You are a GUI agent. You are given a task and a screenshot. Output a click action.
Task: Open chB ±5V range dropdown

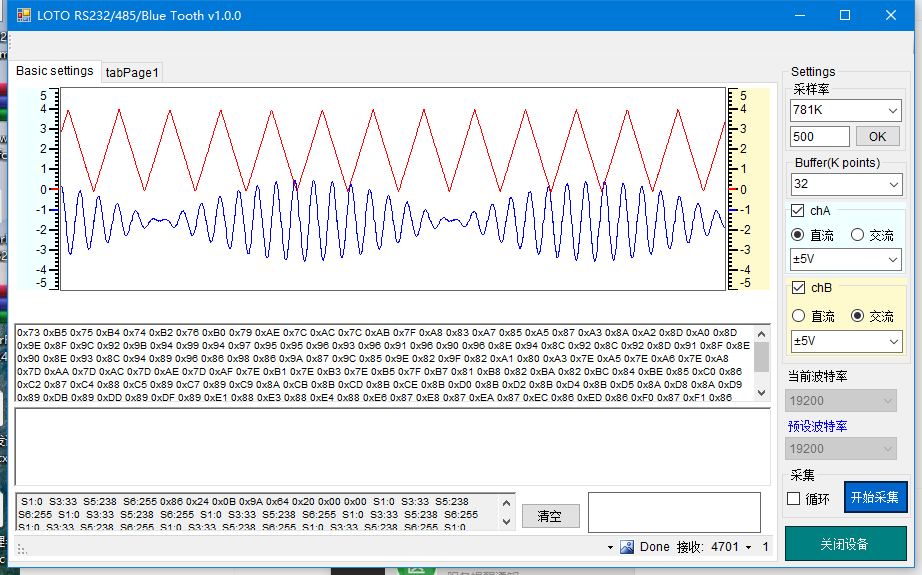point(847,341)
